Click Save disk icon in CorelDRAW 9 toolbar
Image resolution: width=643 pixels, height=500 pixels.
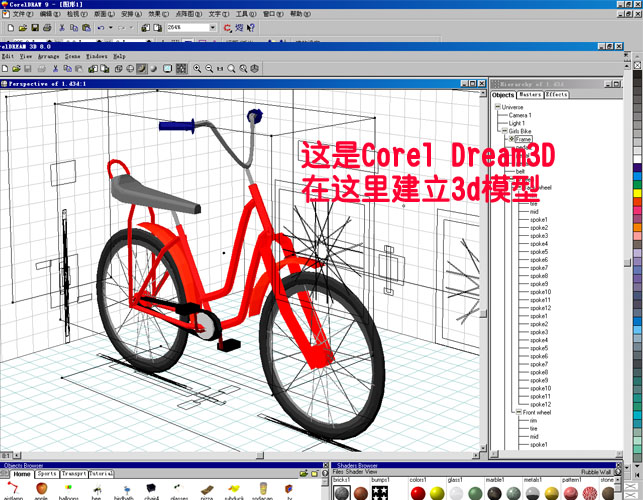pyautogui.click(x=35, y=28)
